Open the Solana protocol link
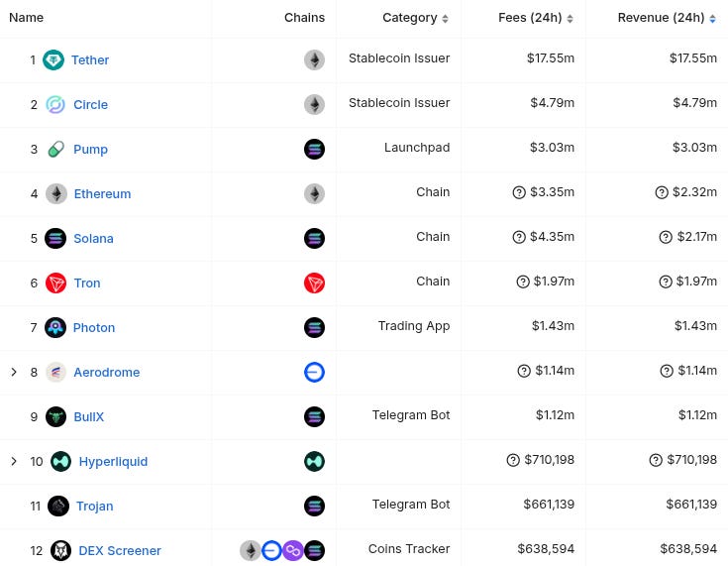The width and height of the screenshot is (728, 566). pyautogui.click(x=93, y=238)
